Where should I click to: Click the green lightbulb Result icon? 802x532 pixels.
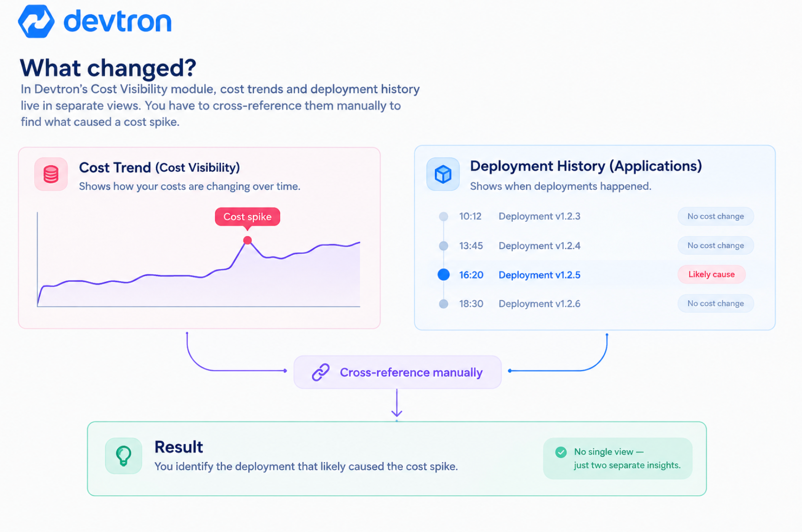coord(123,456)
